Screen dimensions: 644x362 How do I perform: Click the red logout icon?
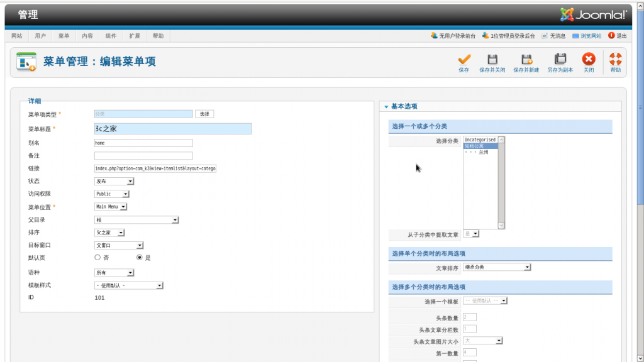(611, 36)
